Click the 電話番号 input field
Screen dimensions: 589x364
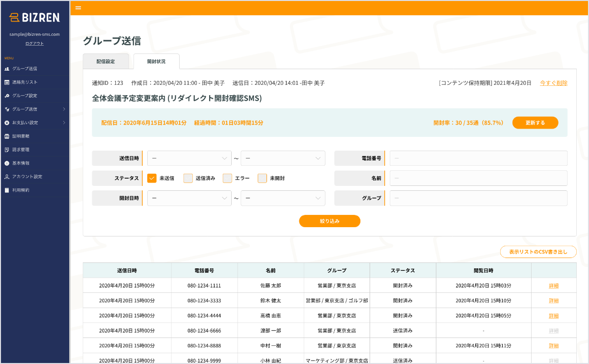[478, 158]
